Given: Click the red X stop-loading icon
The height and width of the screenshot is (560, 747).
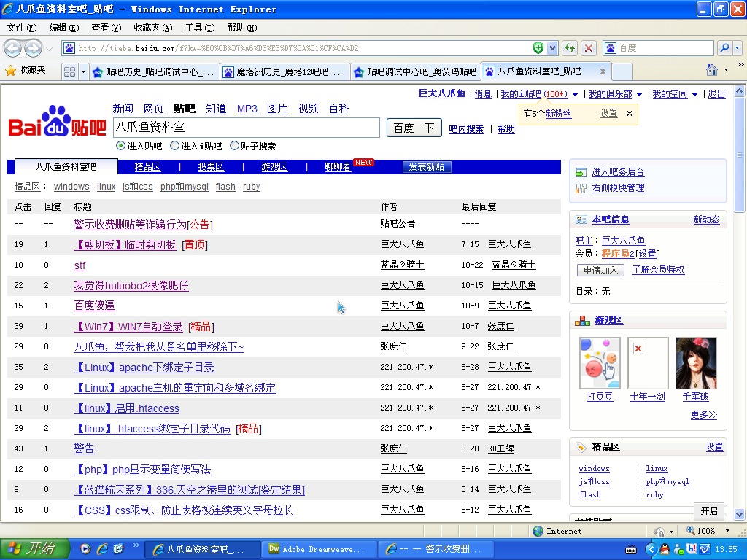Looking at the screenshot, I should click(x=589, y=48).
